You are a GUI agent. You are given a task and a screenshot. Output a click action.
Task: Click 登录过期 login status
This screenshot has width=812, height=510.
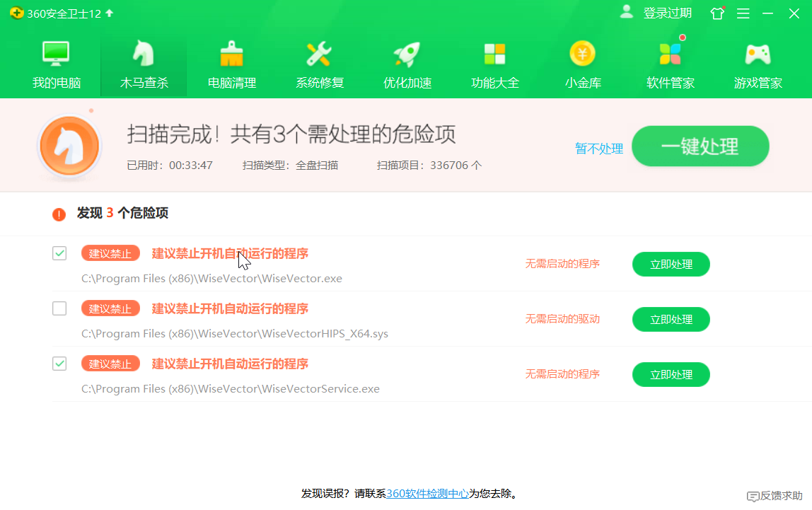[668, 13]
